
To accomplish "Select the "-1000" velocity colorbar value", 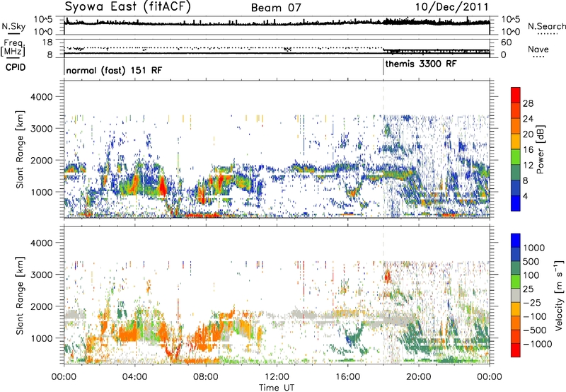I will [x=537, y=344].
